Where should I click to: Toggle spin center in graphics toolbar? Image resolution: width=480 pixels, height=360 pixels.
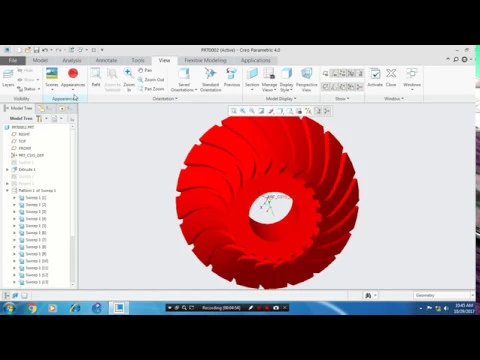(x=327, y=111)
